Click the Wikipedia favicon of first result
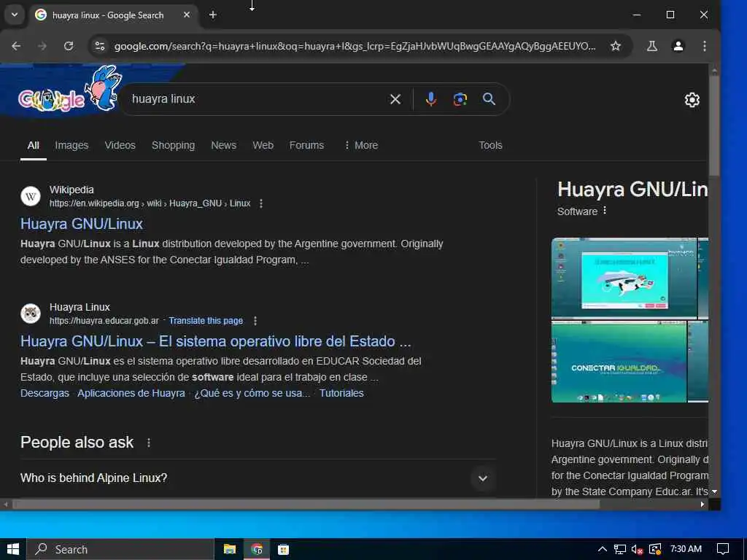This screenshot has height=560, width=747. coord(31,196)
